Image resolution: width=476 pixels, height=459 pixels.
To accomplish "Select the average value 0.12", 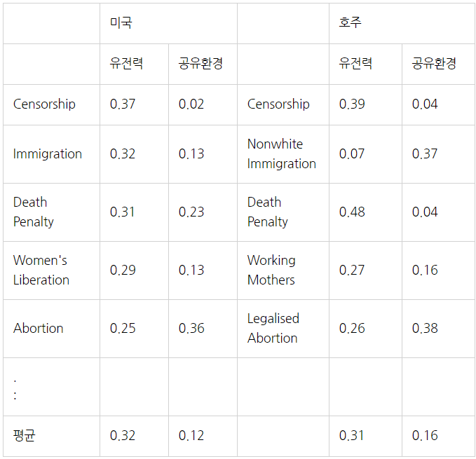I will click(x=203, y=436).
